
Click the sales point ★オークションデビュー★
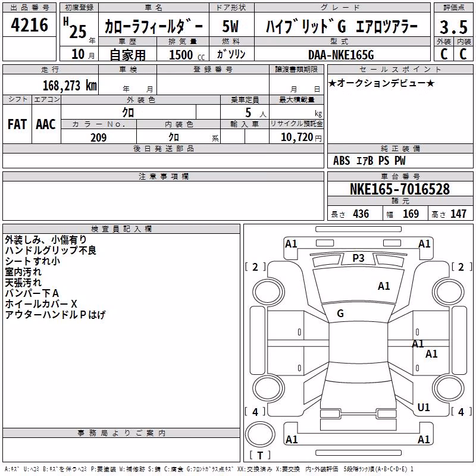coord(381,83)
